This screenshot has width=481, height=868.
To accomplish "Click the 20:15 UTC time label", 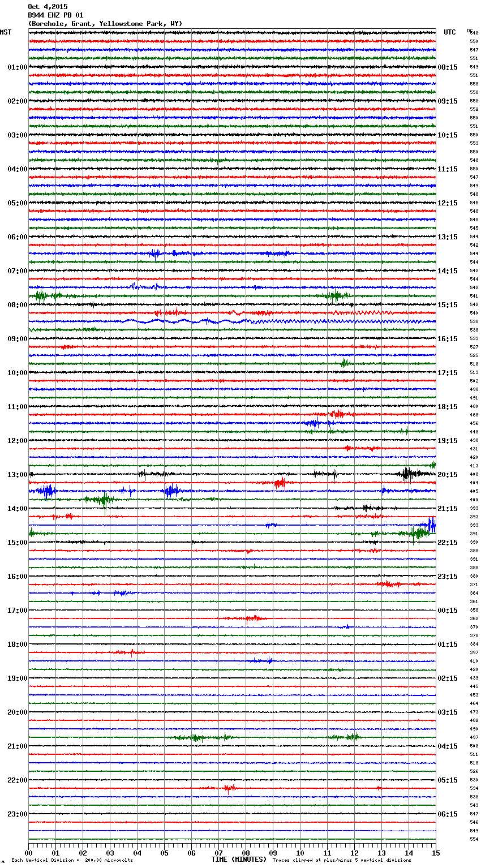I will click(448, 475).
